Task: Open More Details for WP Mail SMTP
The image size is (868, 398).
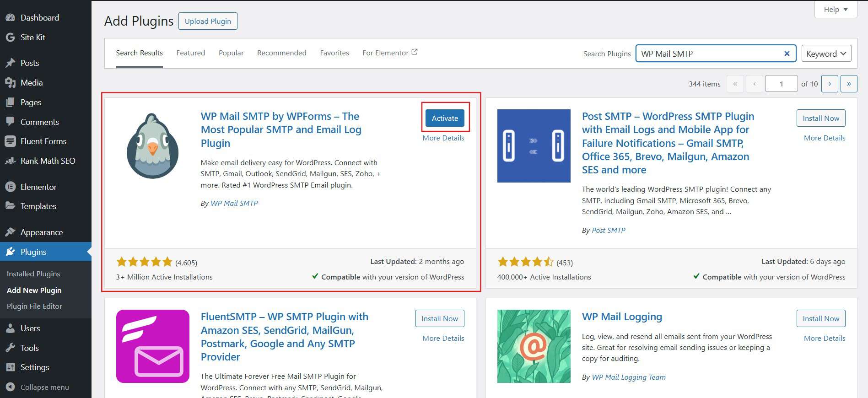Action: (x=443, y=138)
